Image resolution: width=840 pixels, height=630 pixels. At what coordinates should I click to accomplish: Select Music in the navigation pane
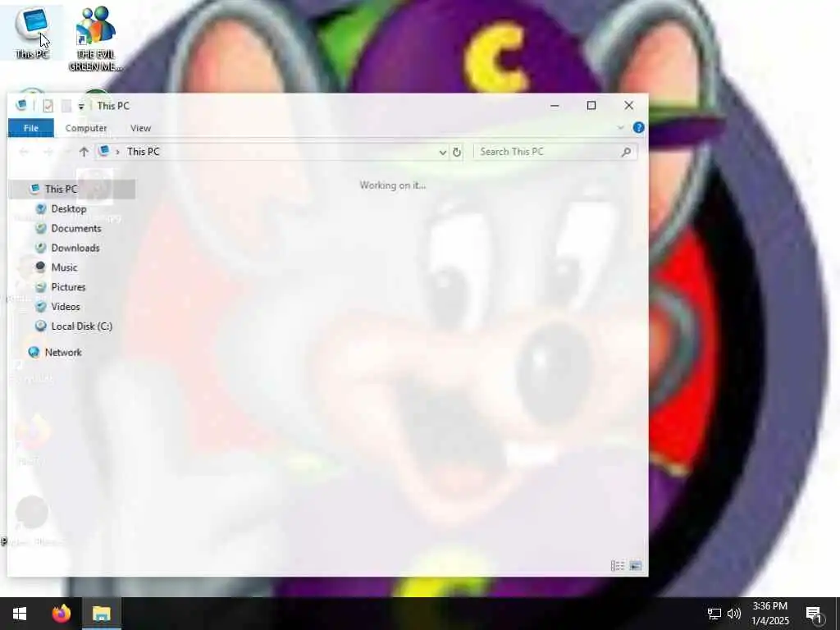click(64, 267)
